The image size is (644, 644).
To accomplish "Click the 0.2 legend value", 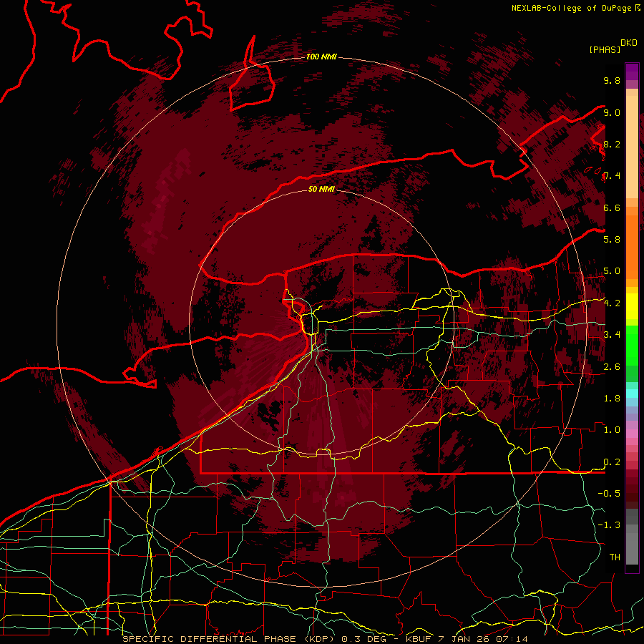I will [x=612, y=462].
